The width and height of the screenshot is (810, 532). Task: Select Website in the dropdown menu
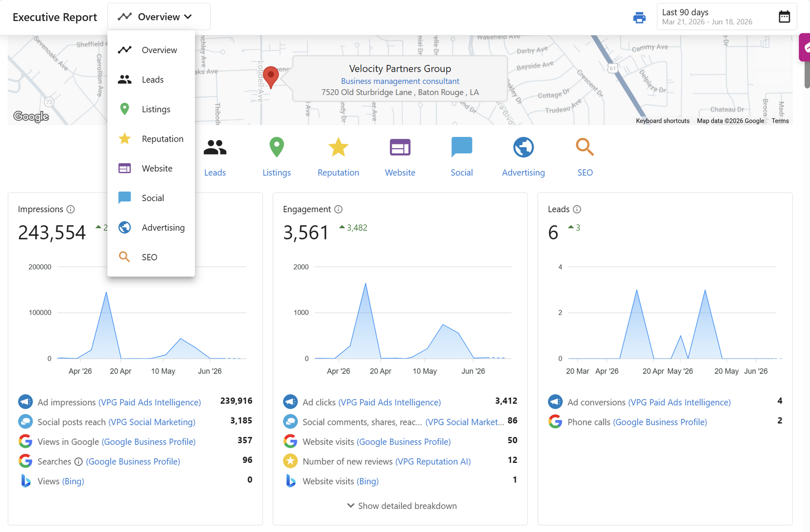151,168
